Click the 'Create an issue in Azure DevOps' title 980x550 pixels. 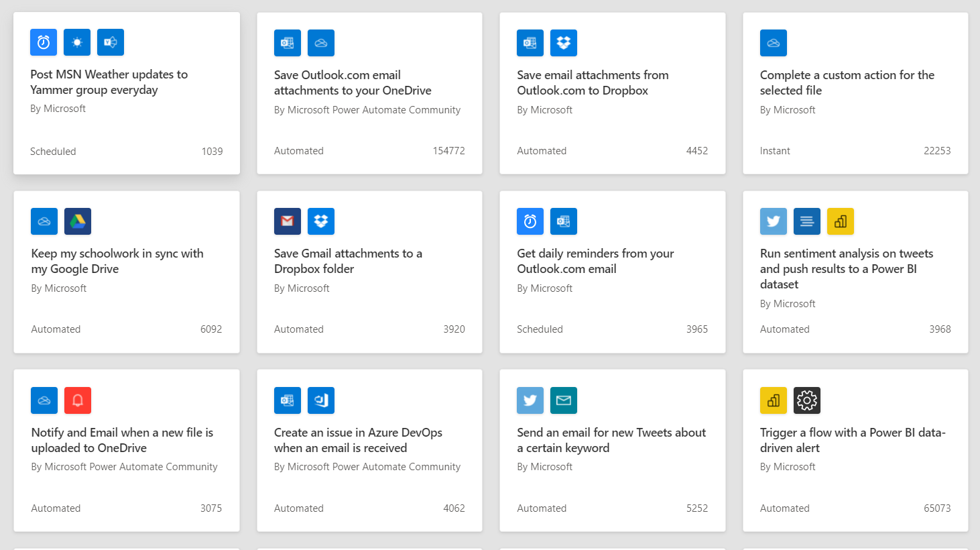pos(357,440)
